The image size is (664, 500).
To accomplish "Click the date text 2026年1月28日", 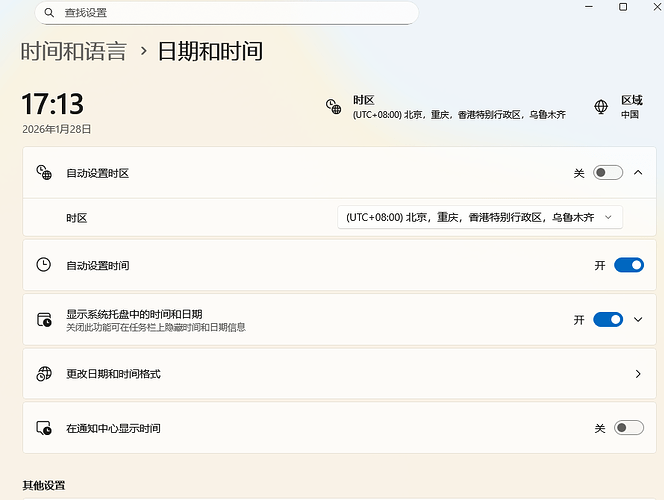I will click(57, 130).
